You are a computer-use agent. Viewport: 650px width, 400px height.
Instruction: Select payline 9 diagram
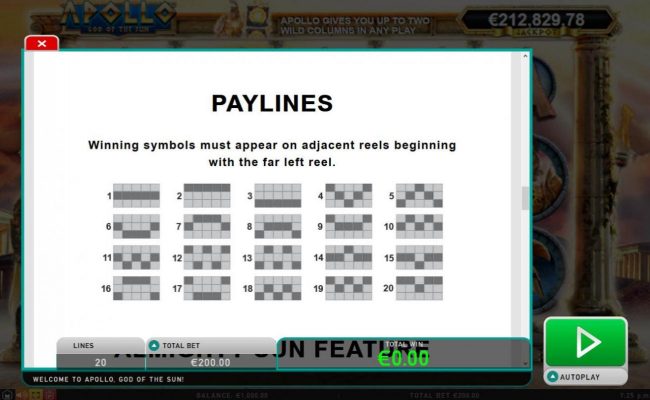[x=349, y=226]
